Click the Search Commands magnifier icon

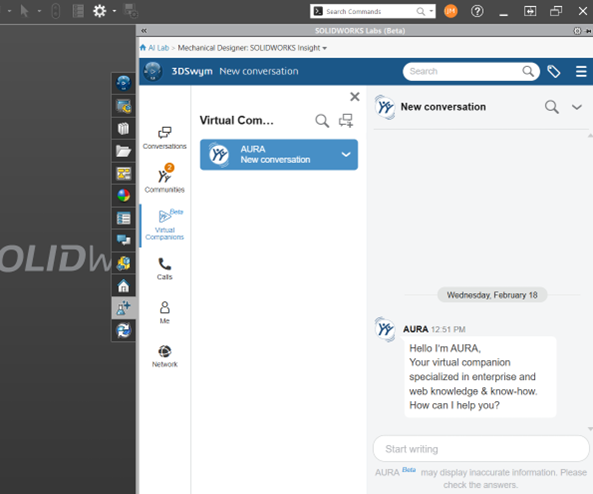[421, 11]
